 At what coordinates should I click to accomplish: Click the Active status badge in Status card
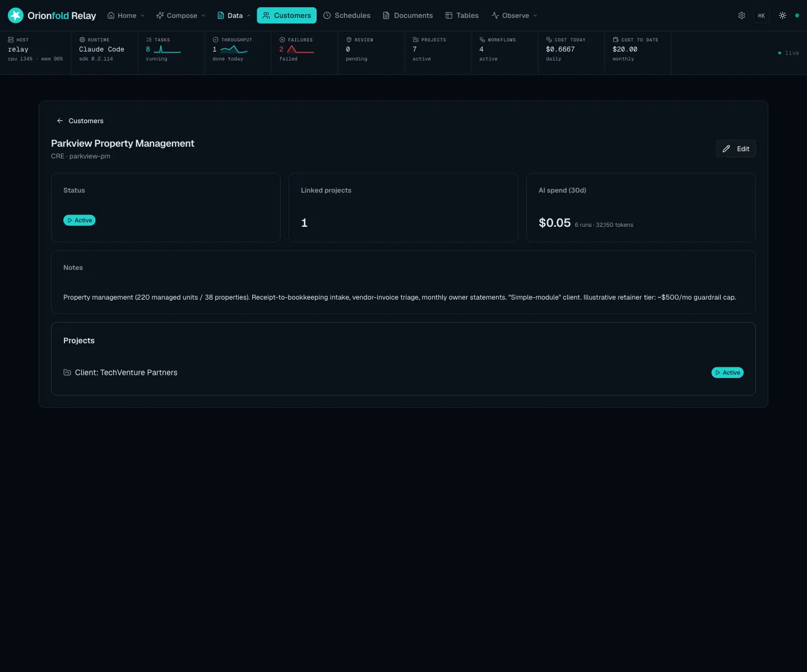[x=80, y=221]
